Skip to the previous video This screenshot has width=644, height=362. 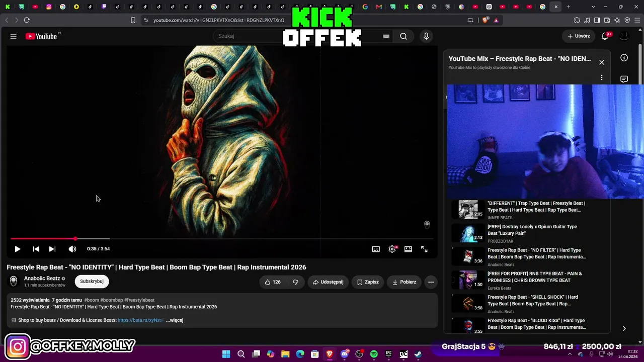[36, 249]
